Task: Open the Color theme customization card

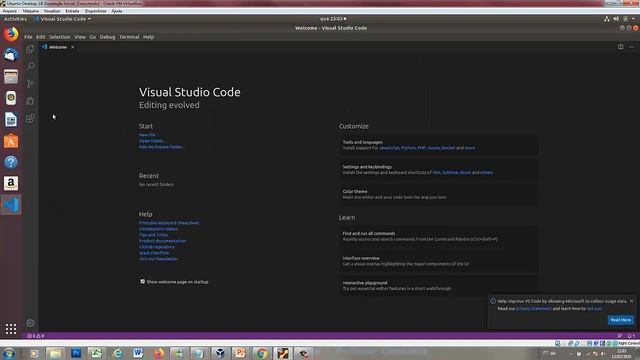Action: [x=439, y=194]
